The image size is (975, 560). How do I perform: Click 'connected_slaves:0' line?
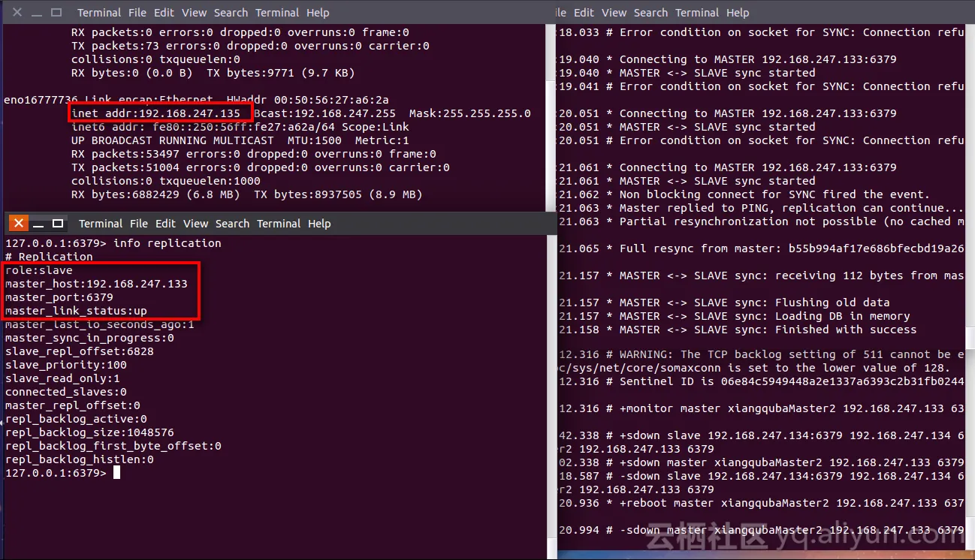(x=66, y=392)
